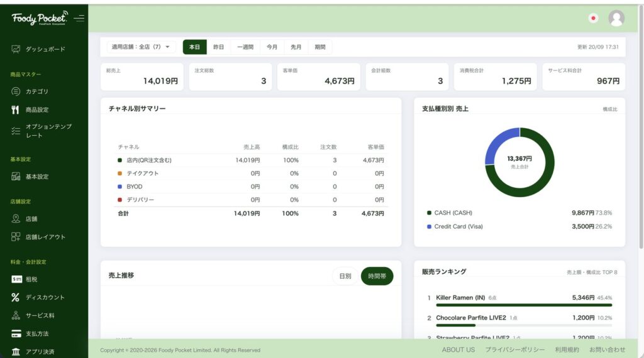This screenshot has width=644, height=358.
Task: Select the 今月 period tab
Action: click(x=272, y=46)
